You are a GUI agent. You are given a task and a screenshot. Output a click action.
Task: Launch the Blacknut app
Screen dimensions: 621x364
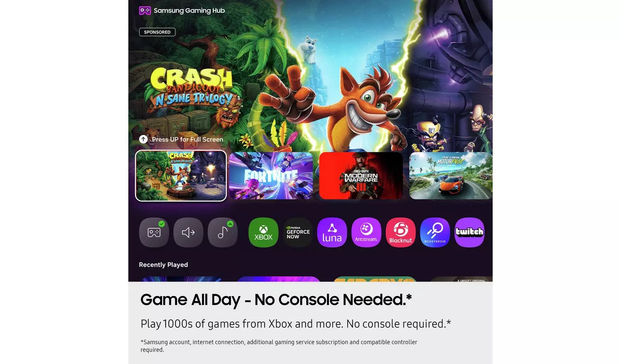tap(401, 232)
